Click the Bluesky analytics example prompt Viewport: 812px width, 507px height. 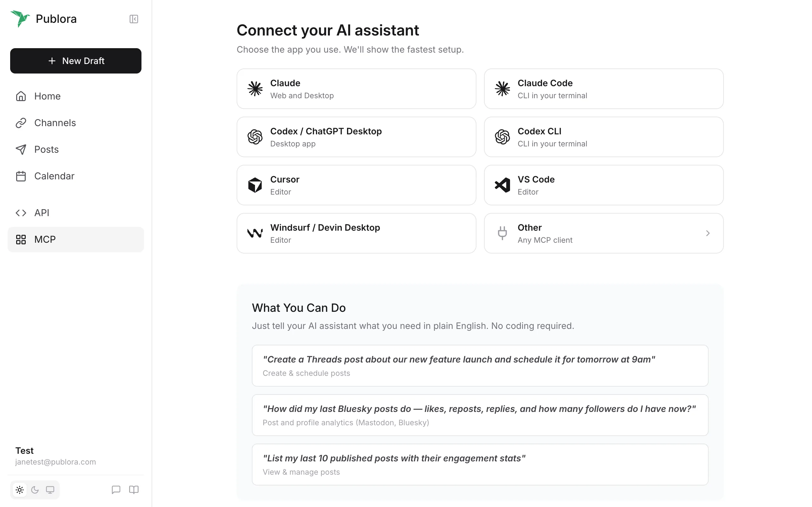480,415
